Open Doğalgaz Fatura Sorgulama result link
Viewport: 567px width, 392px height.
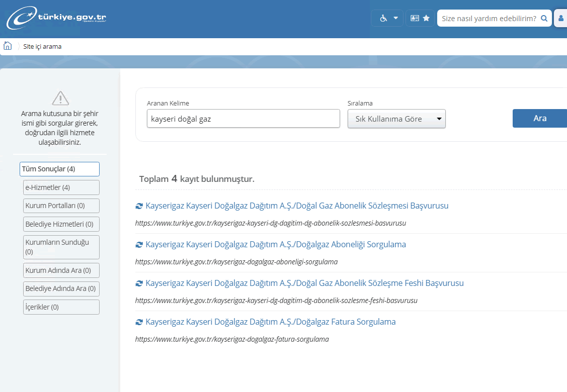click(x=270, y=322)
